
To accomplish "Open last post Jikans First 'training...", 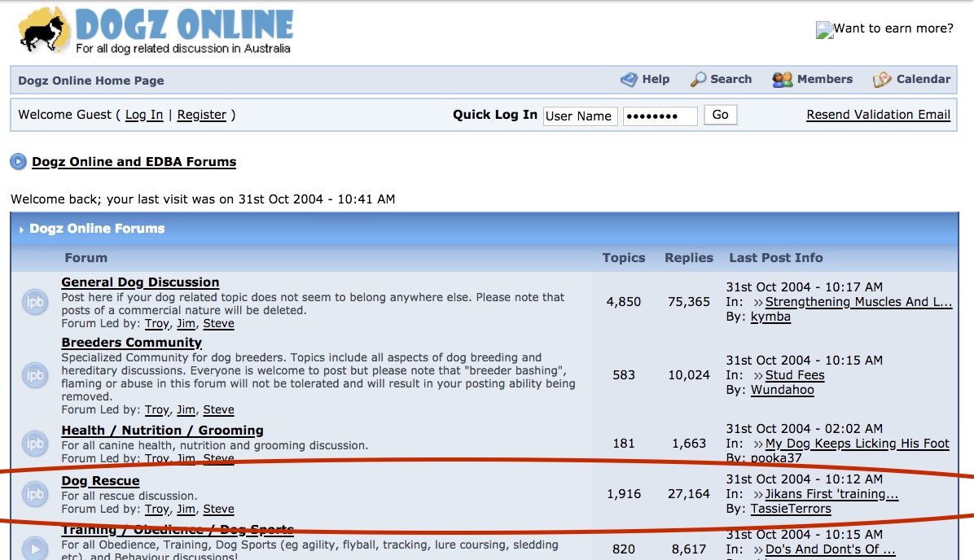I will click(x=831, y=494).
